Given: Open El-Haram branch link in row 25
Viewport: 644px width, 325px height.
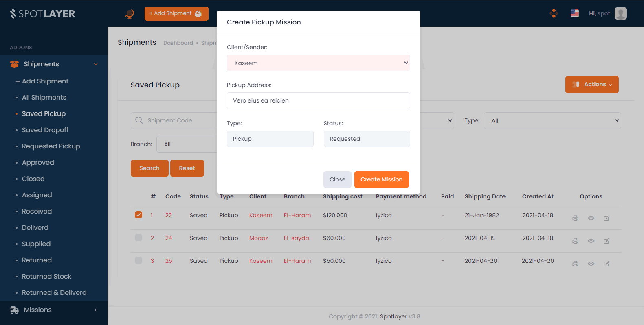Looking at the screenshot, I should pos(297,261).
